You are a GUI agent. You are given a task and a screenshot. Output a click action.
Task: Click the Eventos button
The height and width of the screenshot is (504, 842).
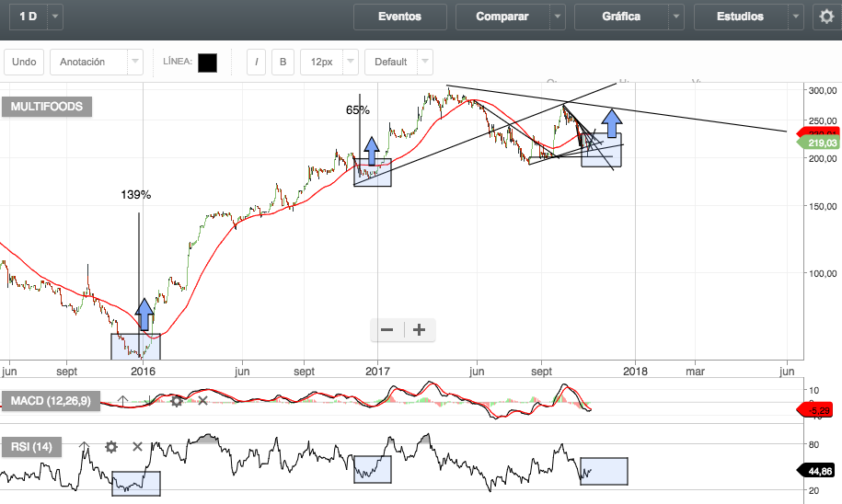point(400,17)
